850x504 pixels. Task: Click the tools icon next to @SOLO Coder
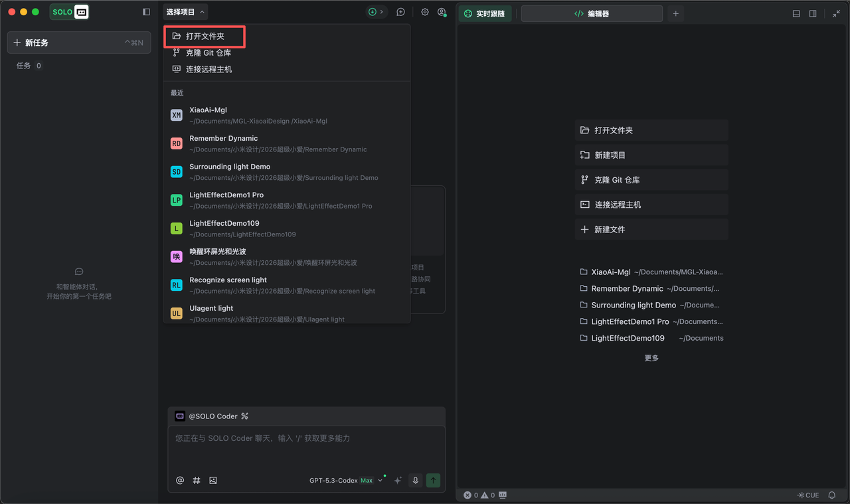click(244, 416)
